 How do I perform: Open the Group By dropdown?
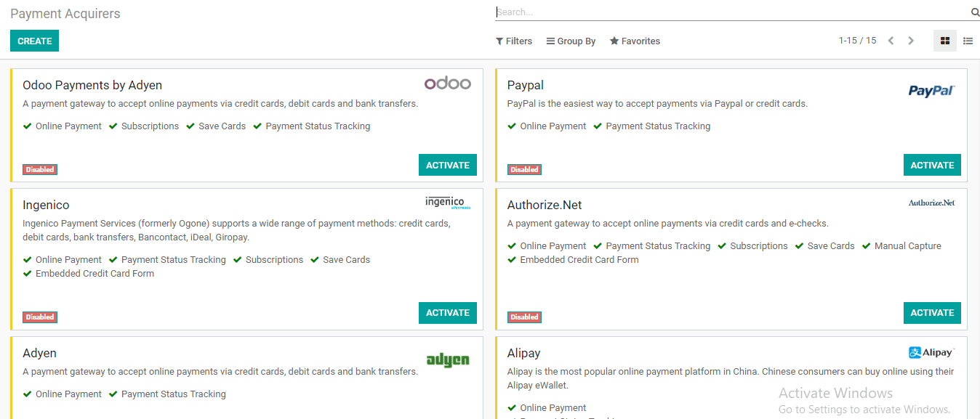point(571,41)
